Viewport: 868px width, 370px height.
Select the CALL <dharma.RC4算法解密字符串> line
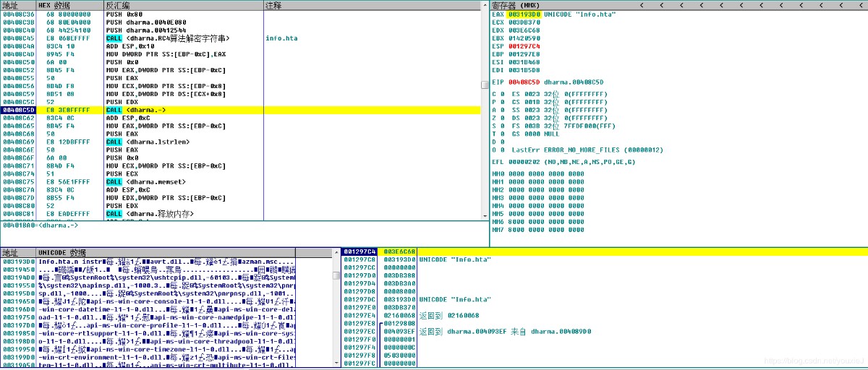168,38
